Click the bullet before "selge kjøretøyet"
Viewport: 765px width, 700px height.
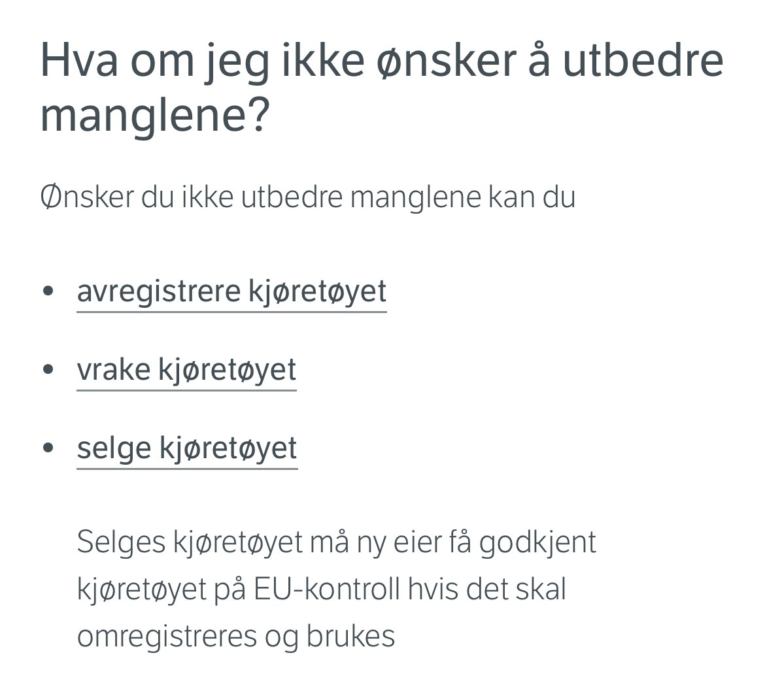(x=48, y=448)
